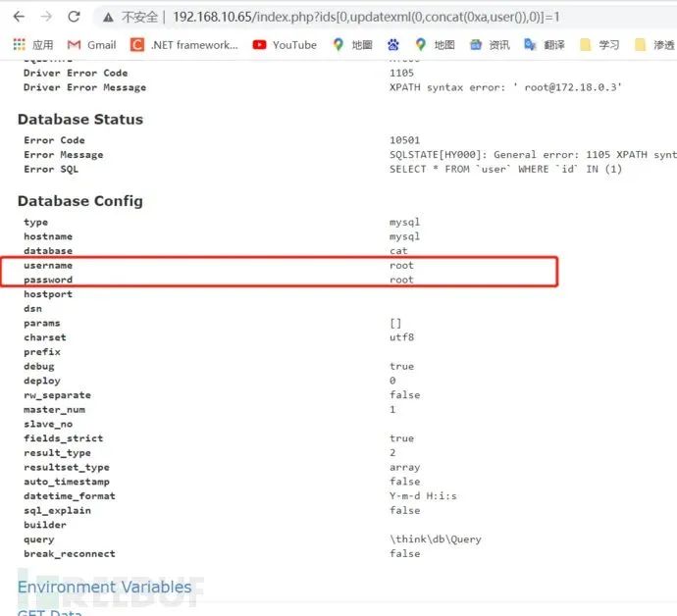Open the second 地图 maps bookmark
This screenshot has width=677, height=616.
[x=435, y=45]
